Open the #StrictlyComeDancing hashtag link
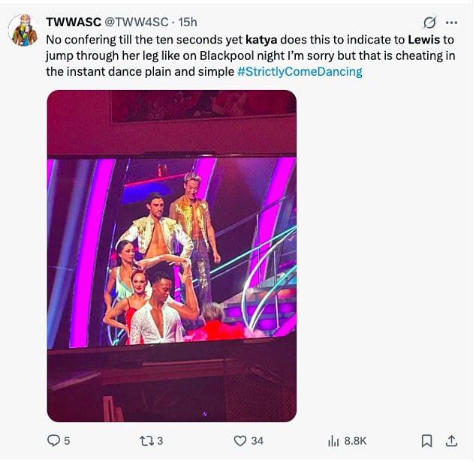 (300, 71)
